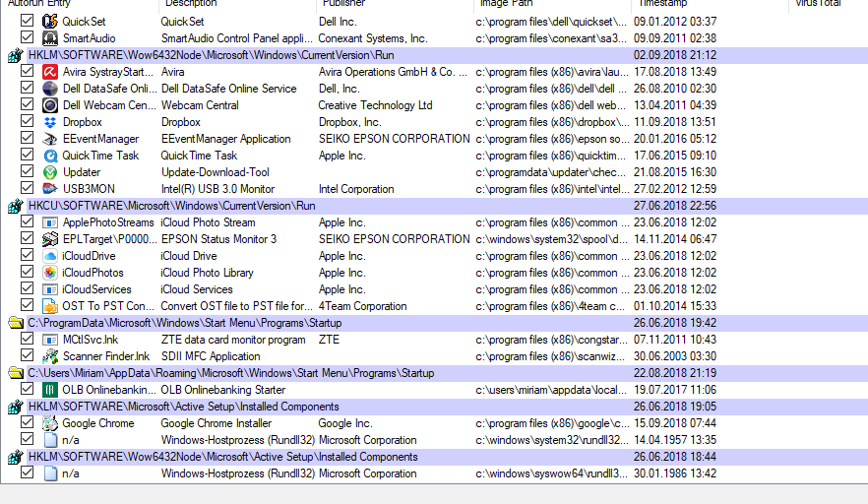
Task: Disable the Dropbox autorun checkbox
Action: click(27, 121)
